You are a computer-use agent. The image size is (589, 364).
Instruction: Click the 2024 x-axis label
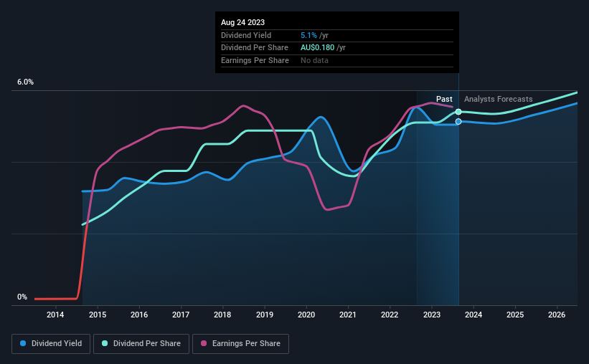click(473, 315)
